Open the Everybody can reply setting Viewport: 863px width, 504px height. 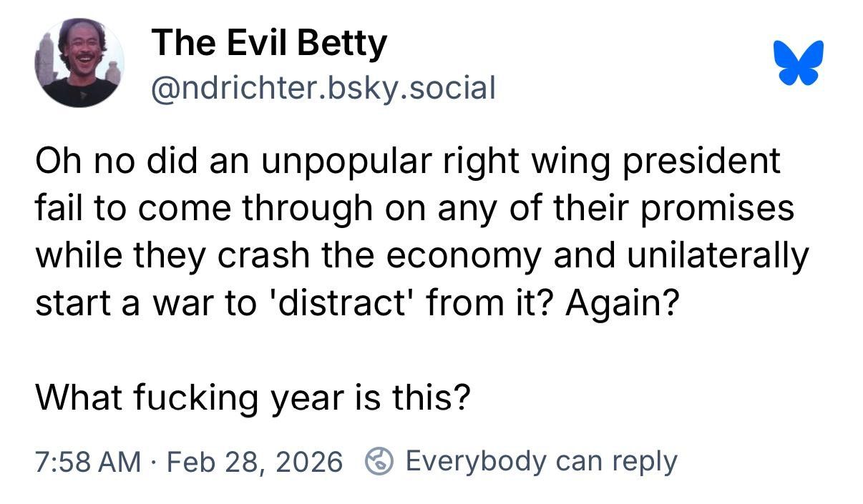point(541,462)
